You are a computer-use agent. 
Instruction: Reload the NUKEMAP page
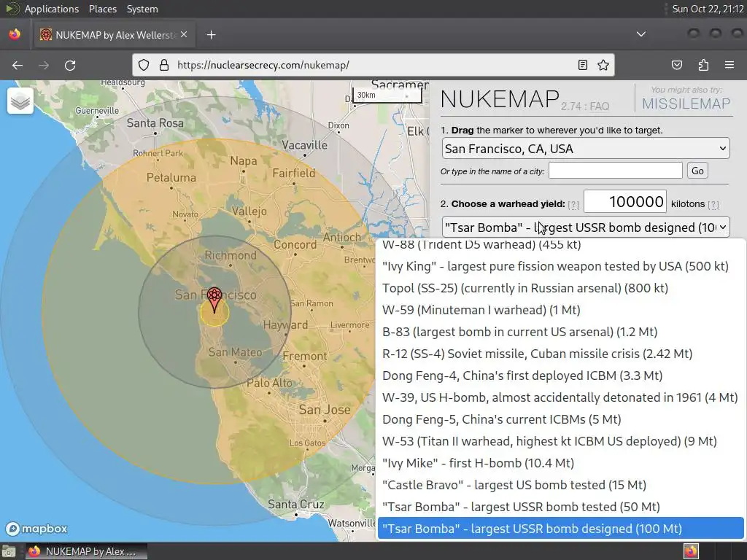coord(70,65)
